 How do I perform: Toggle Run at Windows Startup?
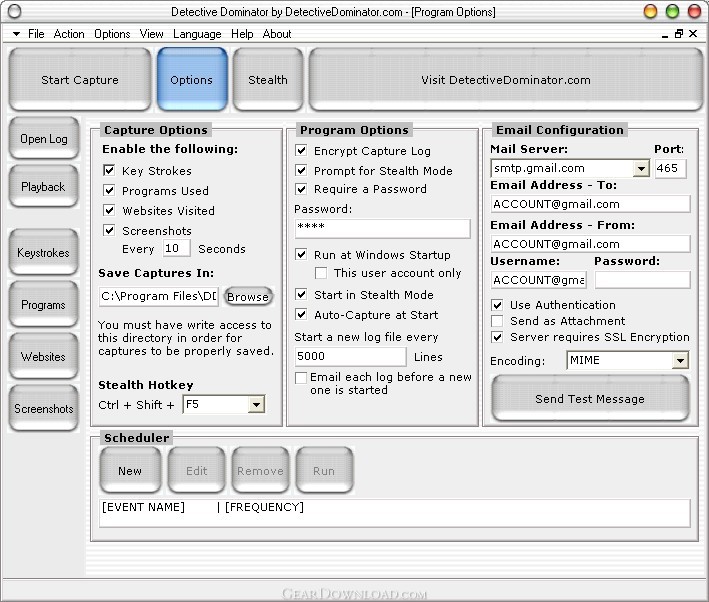click(301, 255)
